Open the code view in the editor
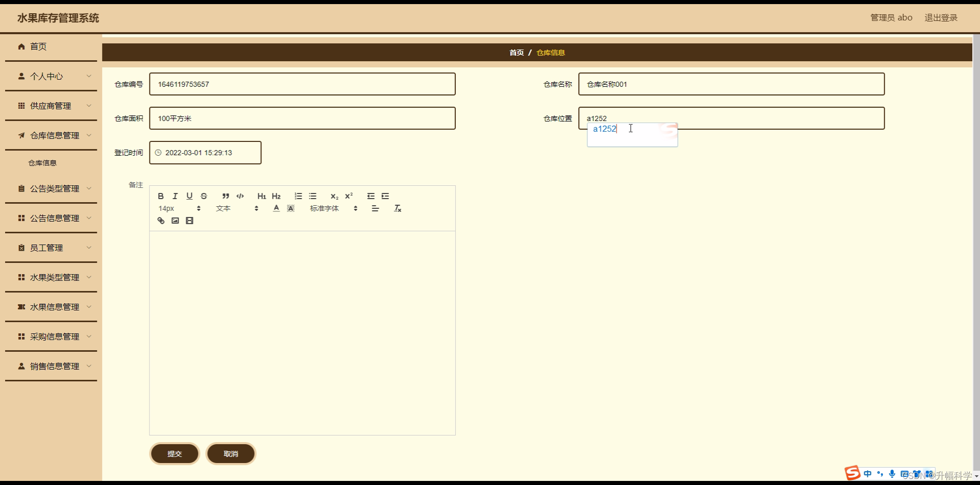This screenshot has height=485, width=980. (x=240, y=196)
